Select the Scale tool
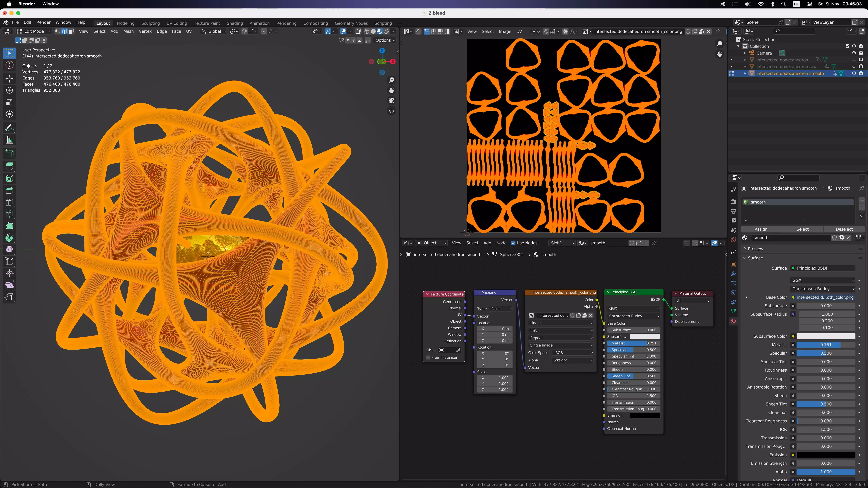Screen dimensions: 868x488 point(9,102)
